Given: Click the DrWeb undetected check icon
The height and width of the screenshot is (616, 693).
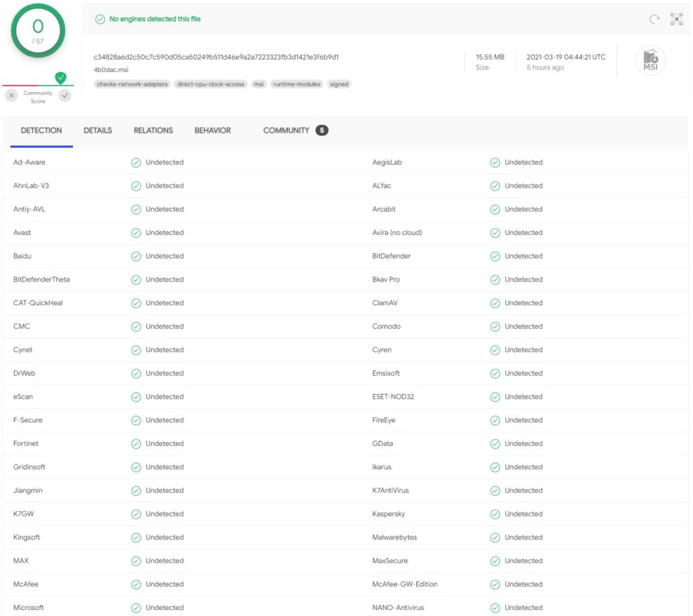Looking at the screenshot, I should [x=136, y=374].
